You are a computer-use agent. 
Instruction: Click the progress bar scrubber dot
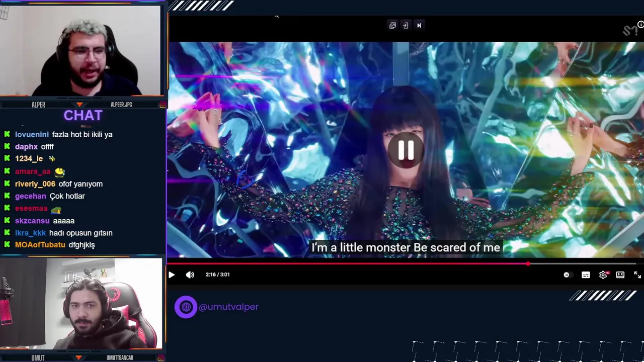(x=528, y=263)
